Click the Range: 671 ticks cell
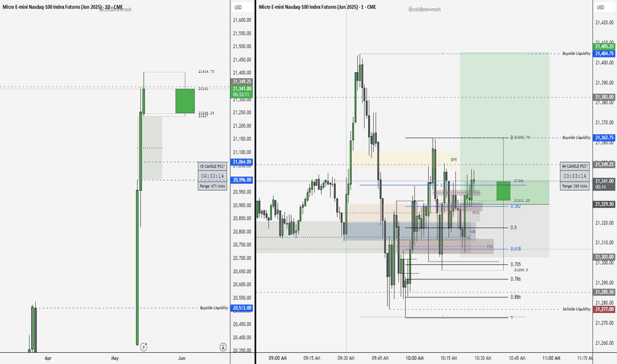Screen dimensions: 617x364 pyautogui.click(x=212, y=186)
